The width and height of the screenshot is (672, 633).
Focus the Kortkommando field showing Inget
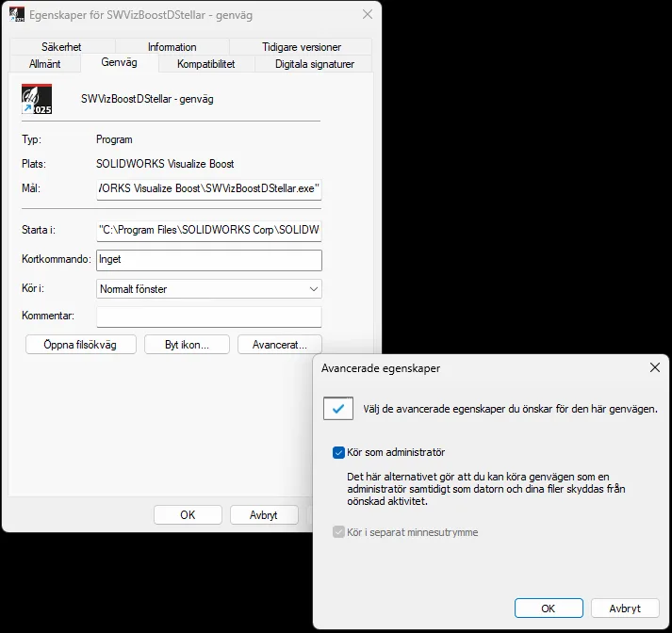[209, 260]
